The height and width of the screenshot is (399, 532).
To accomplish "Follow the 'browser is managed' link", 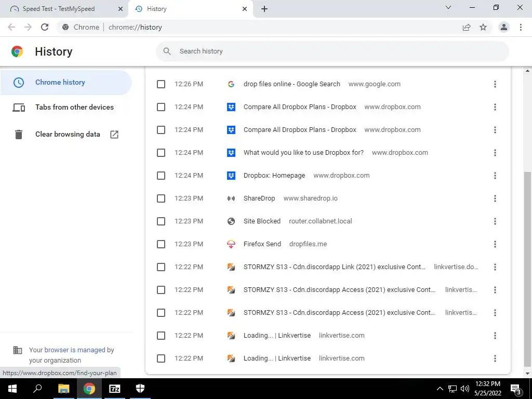I will (75, 350).
